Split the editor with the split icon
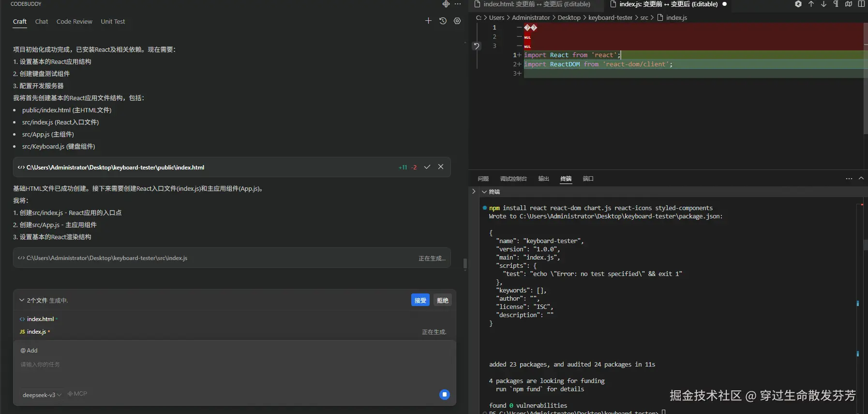 point(861,4)
